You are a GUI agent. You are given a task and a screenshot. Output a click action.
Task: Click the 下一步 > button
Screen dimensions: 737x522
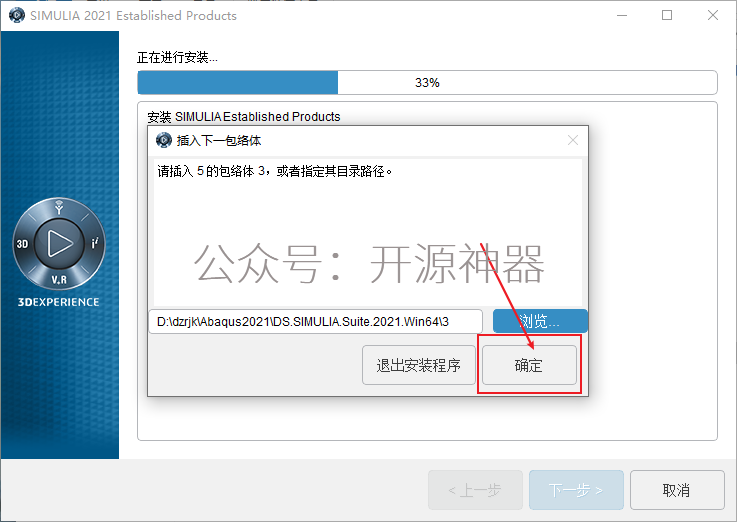click(576, 490)
